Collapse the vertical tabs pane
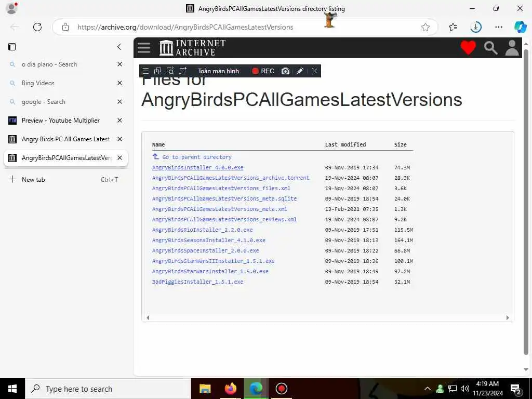This screenshot has height=399, width=532. (119, 47)
